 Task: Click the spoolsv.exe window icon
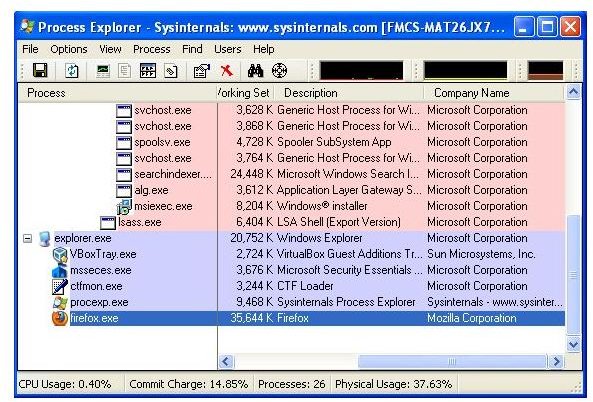coord(124,143)
